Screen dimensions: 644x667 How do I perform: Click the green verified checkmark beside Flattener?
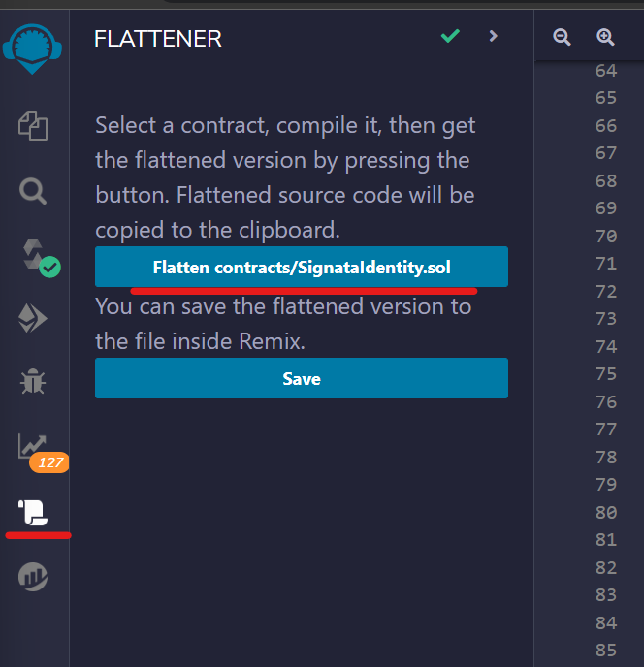click(450, 36)
